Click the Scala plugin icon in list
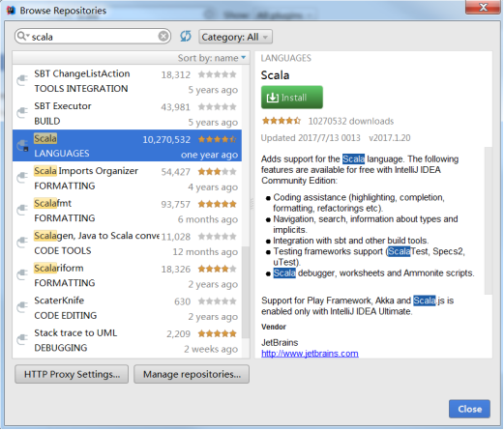 click(x=22, y=145)
